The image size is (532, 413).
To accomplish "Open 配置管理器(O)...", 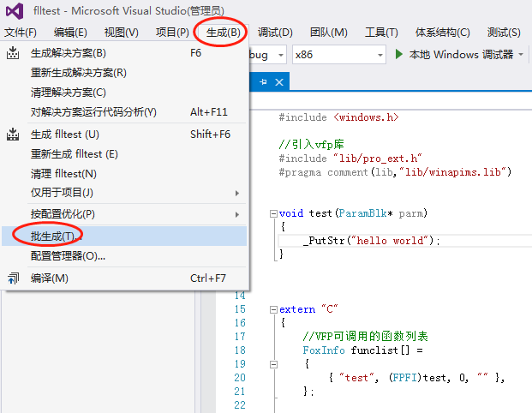I will pos(124,256).
